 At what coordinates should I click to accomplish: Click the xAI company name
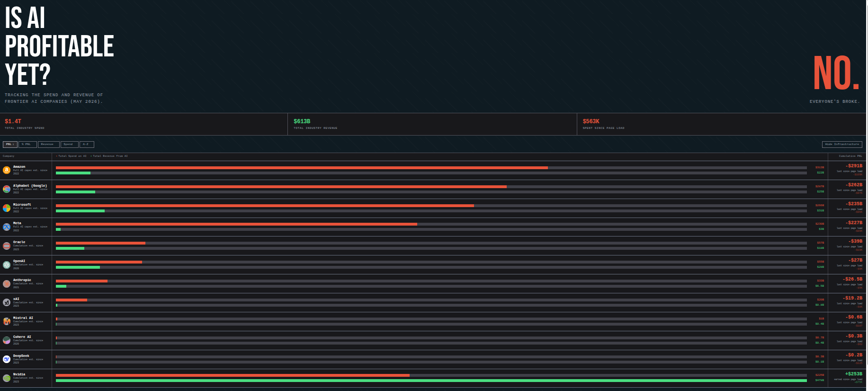coord(17,299)
